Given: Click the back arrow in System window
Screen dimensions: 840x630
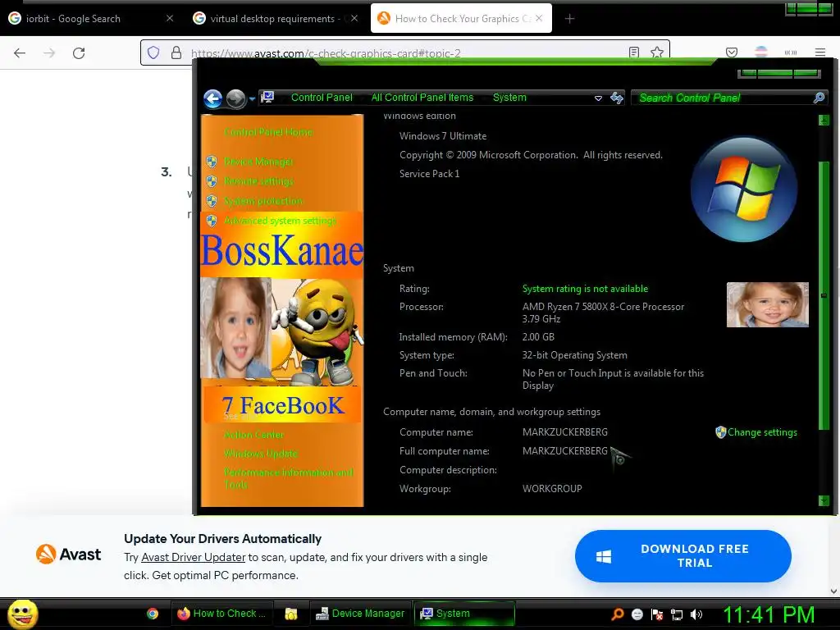Looking at the screenshot, I should pos(212,98).
